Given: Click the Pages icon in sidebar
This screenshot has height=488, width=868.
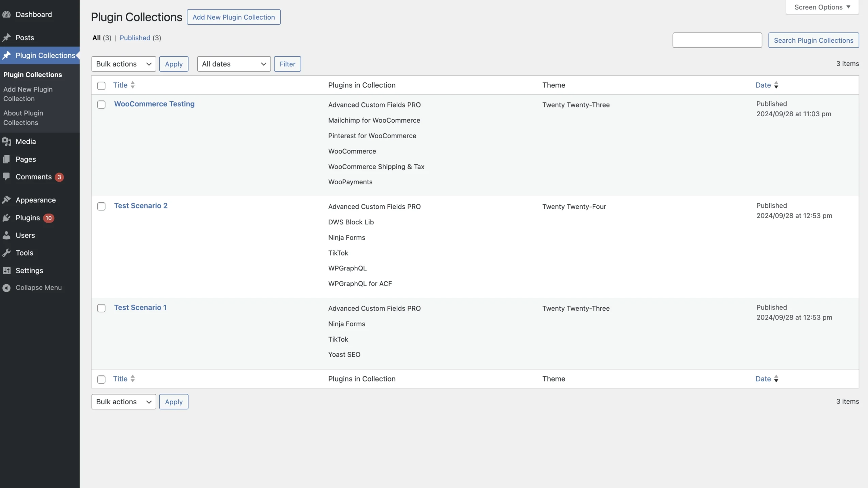Looking at the screenshot, I should click(x=6, y=159).
